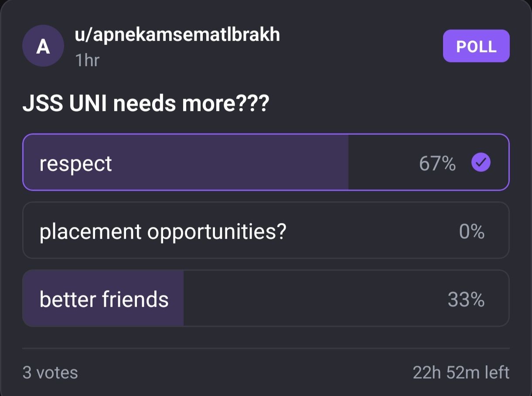Screen dimensions: 532x396
Task: Choose the 'better friends' poll option
Action: [x=104, y=300]
